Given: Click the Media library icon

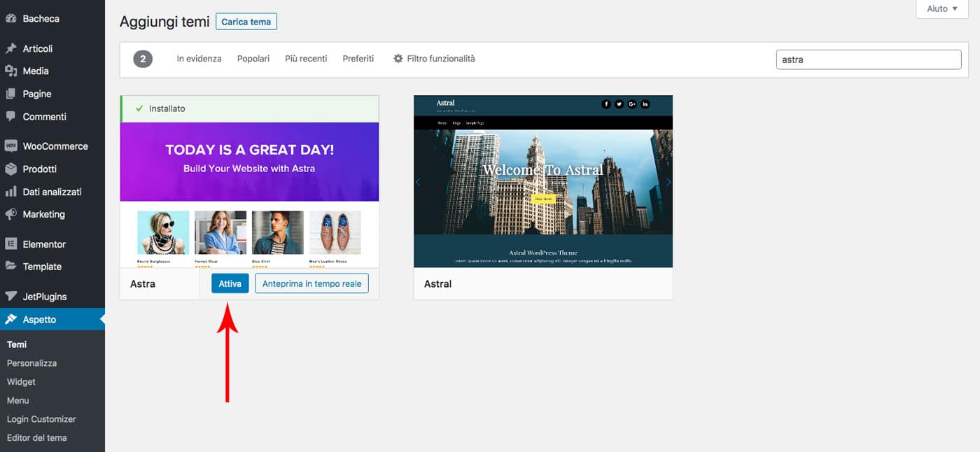Looking at the screenshot, I should click(x=11, y=71).
